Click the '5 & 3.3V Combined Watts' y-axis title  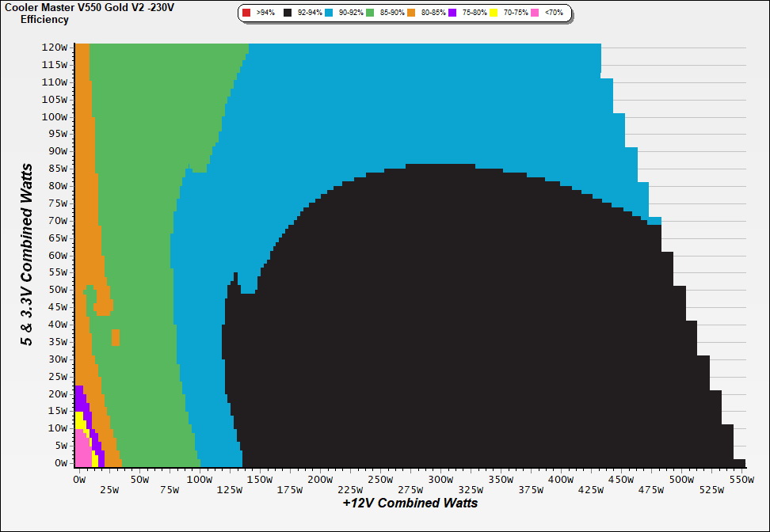[x=28, y=254]
